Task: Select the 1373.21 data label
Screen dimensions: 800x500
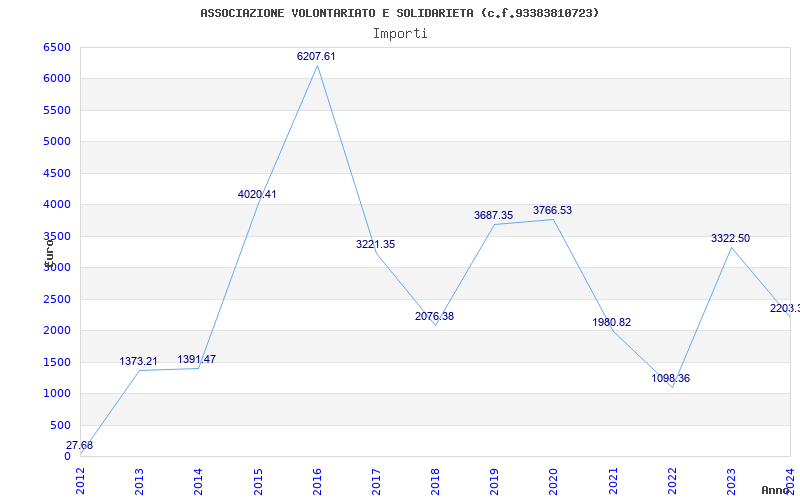Action: pos(139,362)
